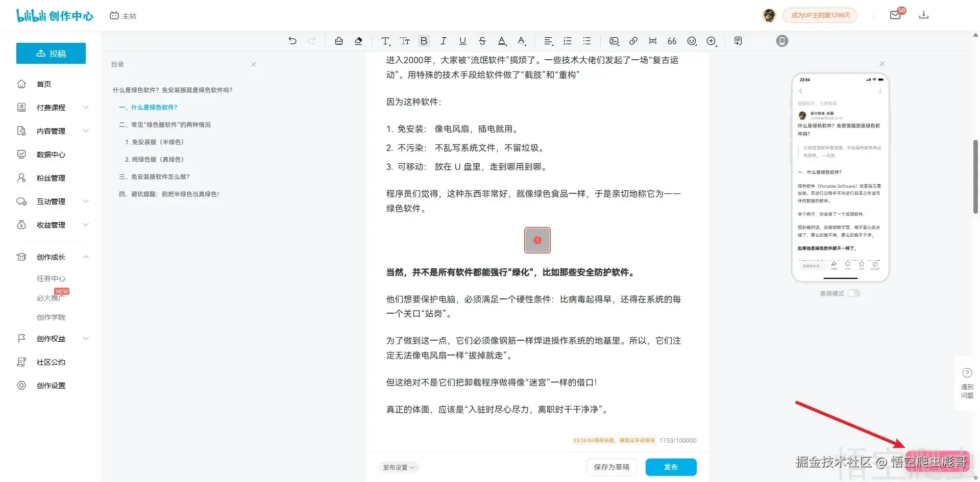This screenshot has height=482, width=980.
Task: Click the 成为UP主的第1299天 badge
Action: coord(820,15)
